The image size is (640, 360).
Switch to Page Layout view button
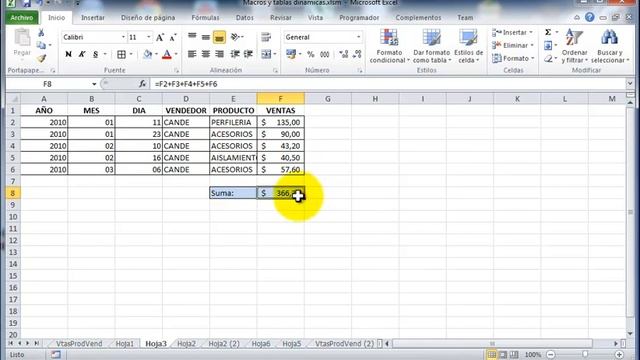tap(503, 355)
